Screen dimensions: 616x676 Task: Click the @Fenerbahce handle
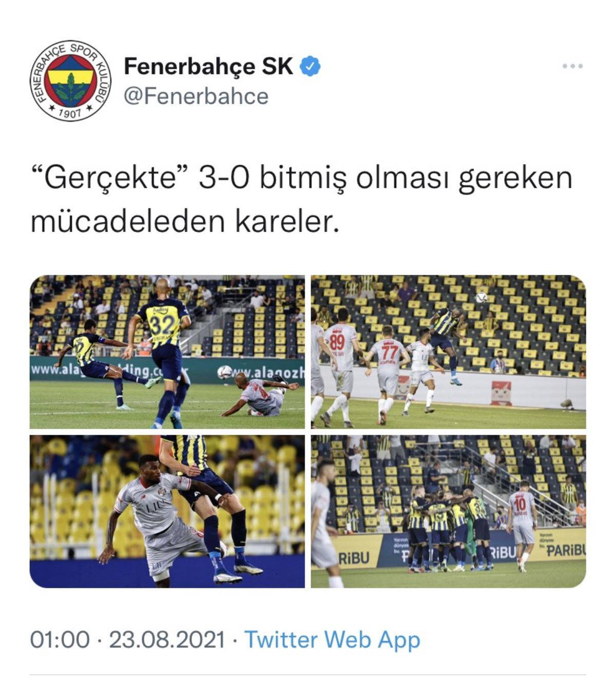coord(196,96)
